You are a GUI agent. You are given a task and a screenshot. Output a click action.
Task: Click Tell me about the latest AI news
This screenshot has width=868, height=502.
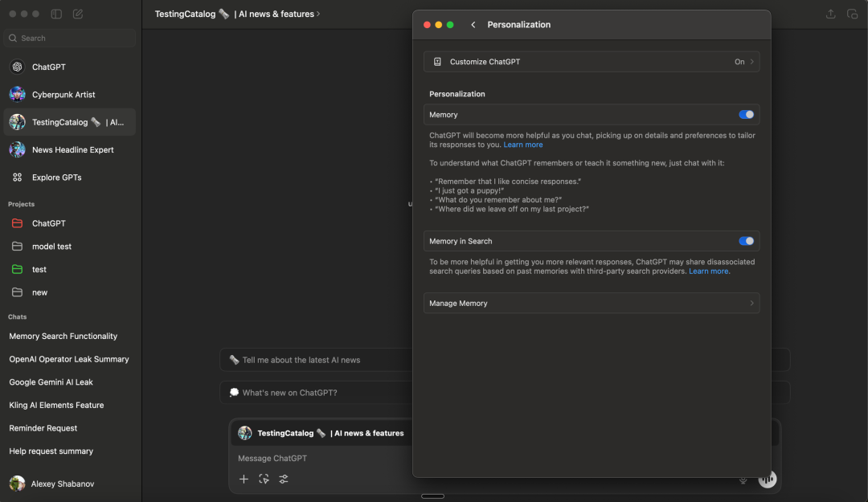point(316,360)
